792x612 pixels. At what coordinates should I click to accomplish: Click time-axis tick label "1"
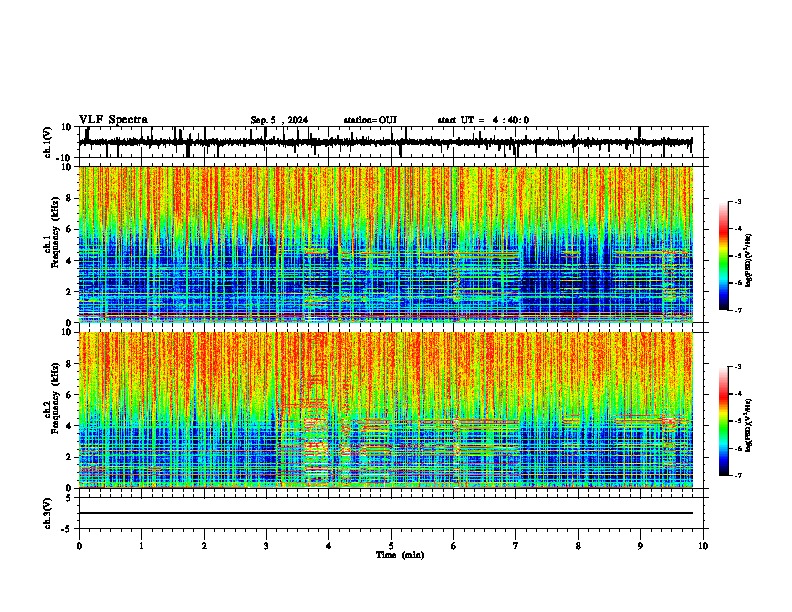141,546
